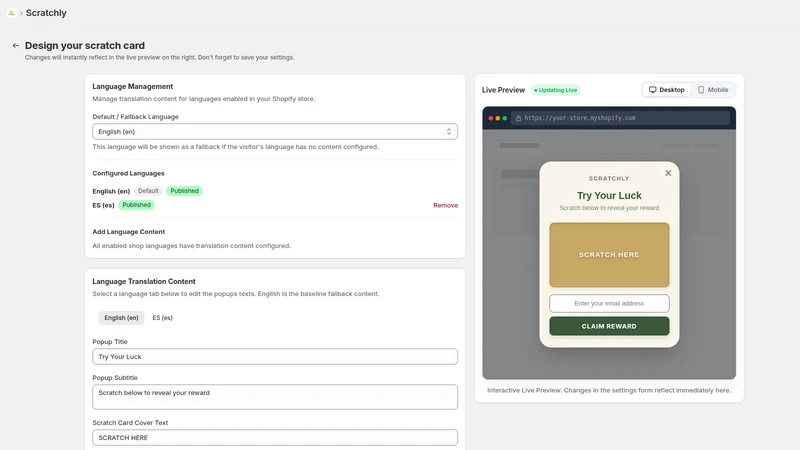
Task: Click the Scratchly app icon in breadcrumb
Action: (x=11, y=13)
